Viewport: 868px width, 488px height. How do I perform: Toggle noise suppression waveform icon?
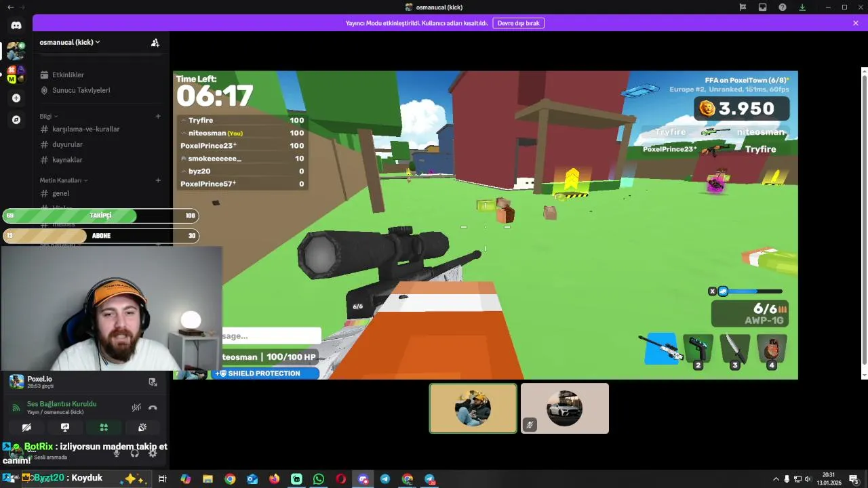coord(136,407)
